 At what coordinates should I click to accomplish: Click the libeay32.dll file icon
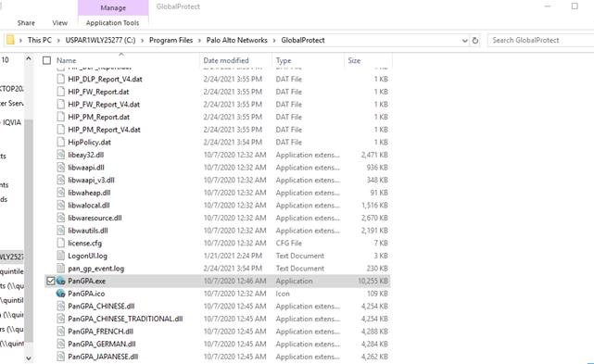pyautogui.click(x=60, y=155)
